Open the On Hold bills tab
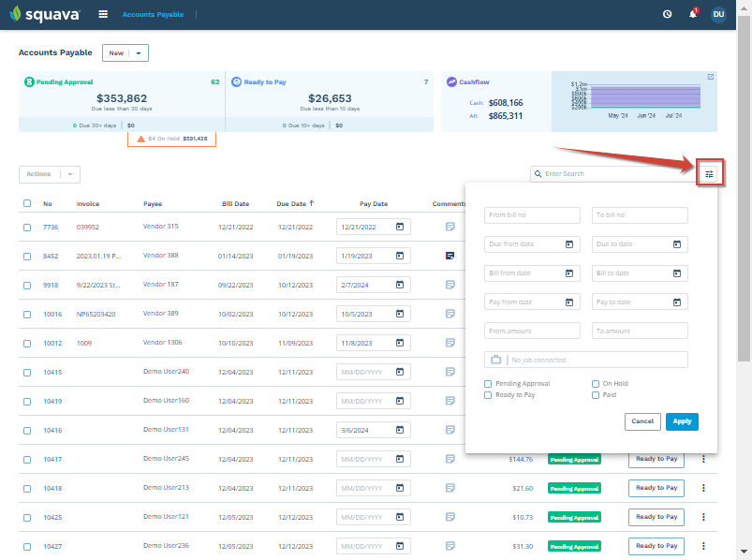 [x=171, y=139]
